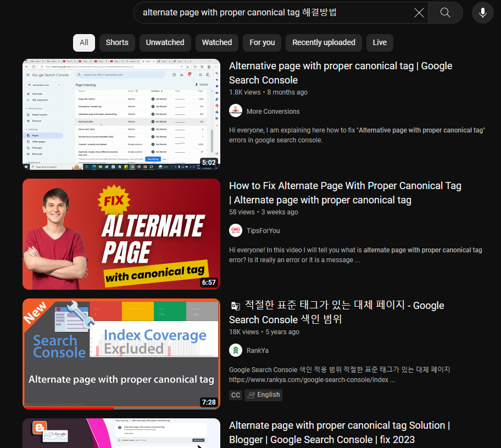Clear the search query with the X icon
The image size is (501, 448).
[x=419, y=13]
